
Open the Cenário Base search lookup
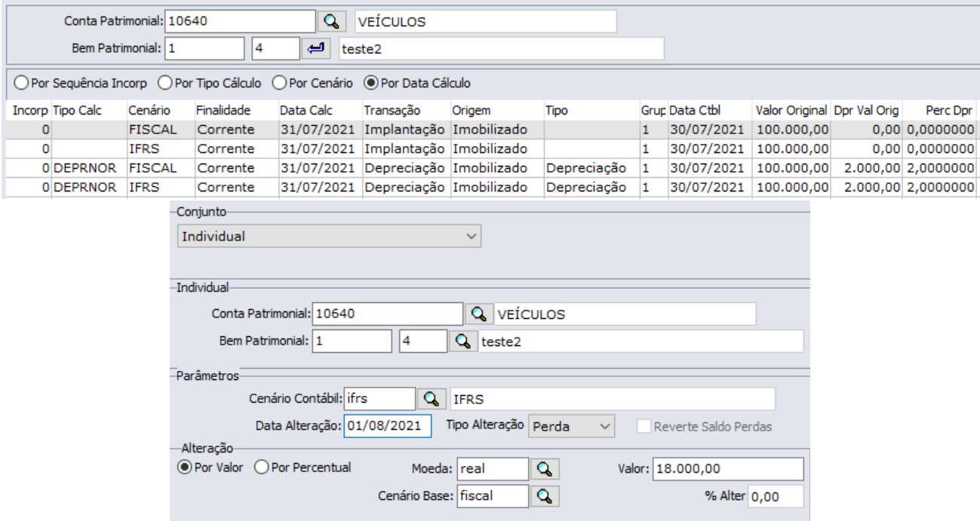coord(543,495)
